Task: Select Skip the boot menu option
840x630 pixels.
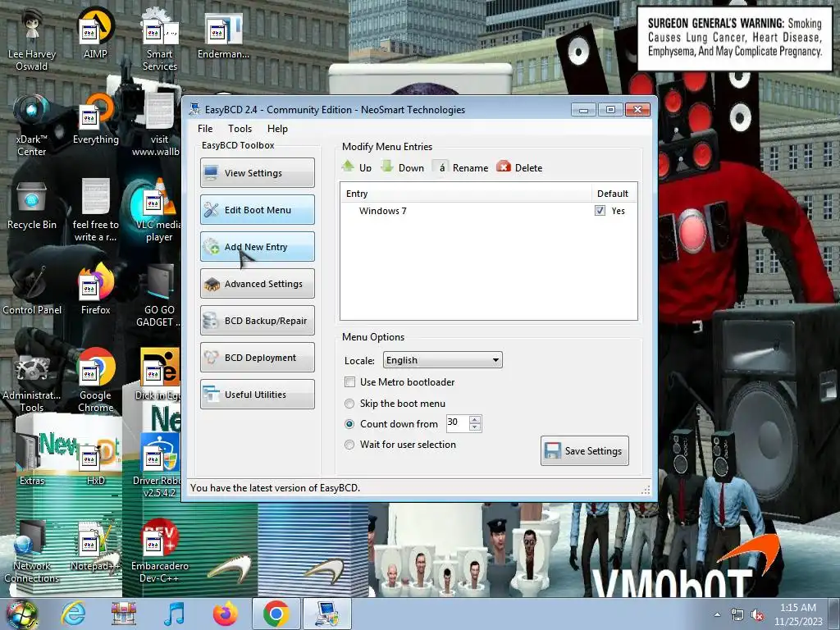Action: (349, 404)
